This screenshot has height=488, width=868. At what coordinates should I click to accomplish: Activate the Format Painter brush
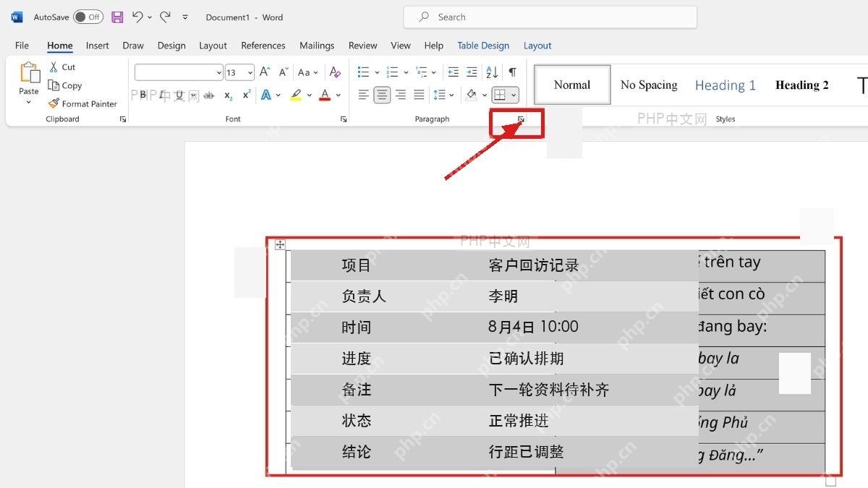pos(54,103)
